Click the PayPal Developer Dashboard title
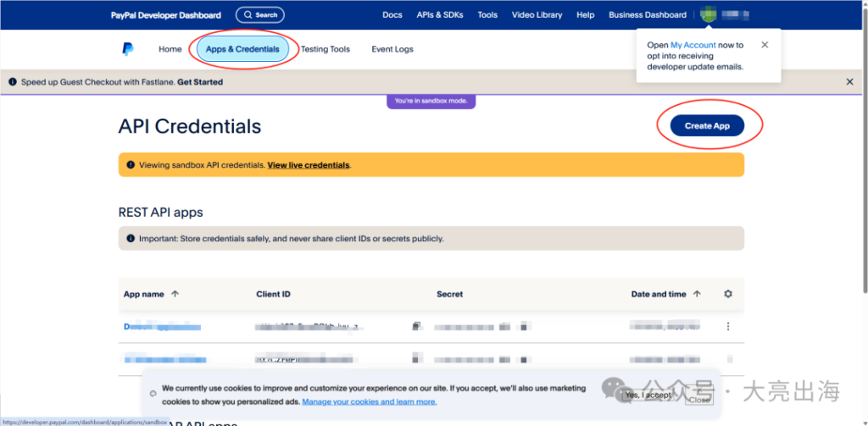Screen dimensions: 868x426 pyautogui.click(x=166, y=15)
